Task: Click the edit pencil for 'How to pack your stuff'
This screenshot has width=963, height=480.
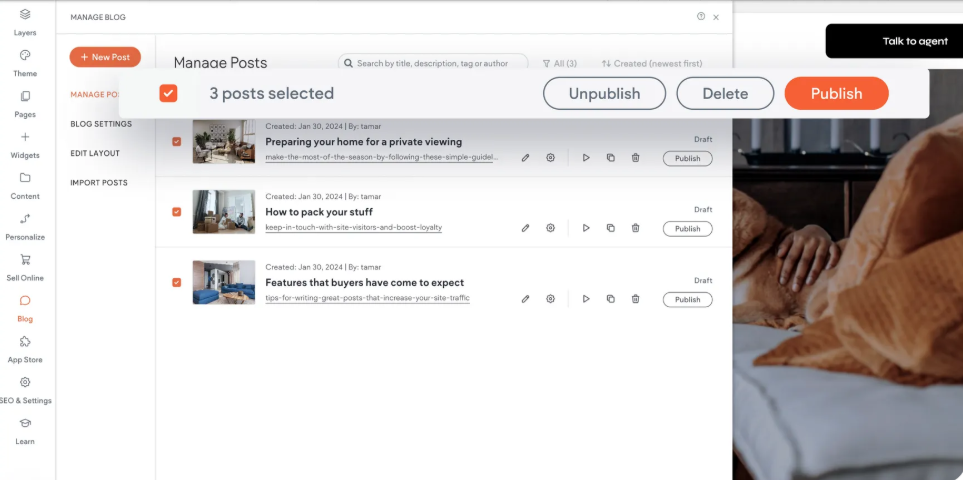Action: pyautogui.click(x=525, y=228)
